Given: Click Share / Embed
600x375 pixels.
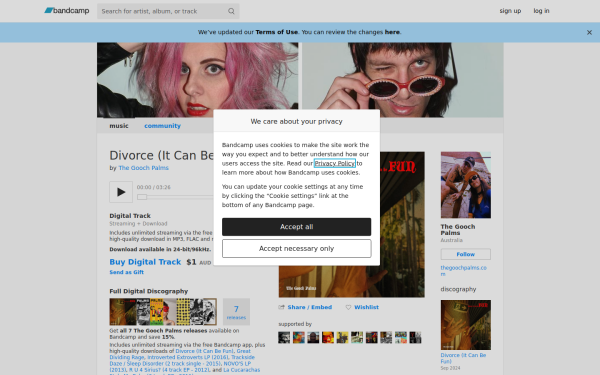Looking at the screenshot, I should [x=310, y=307].
